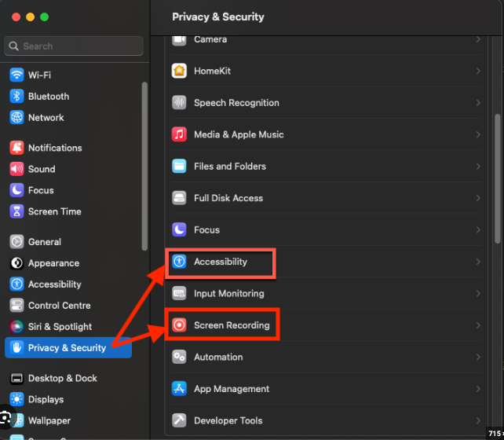Expand the Screen Recording chevron

tap(478, 324)
